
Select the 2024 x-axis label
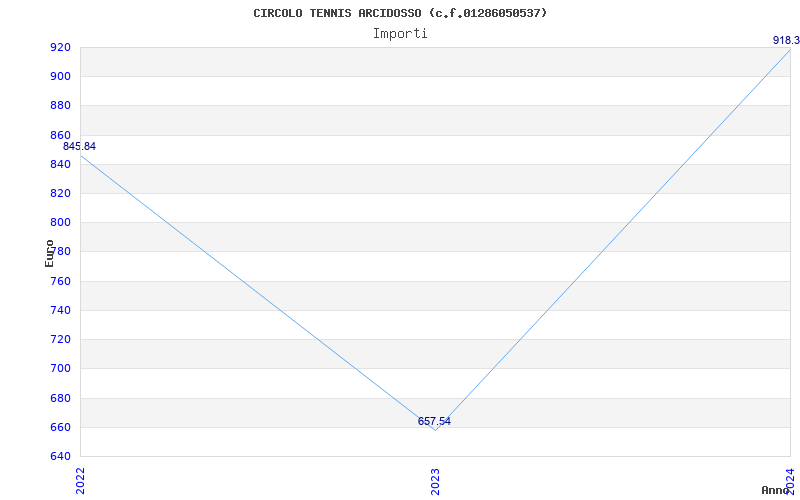coord(790,481)
